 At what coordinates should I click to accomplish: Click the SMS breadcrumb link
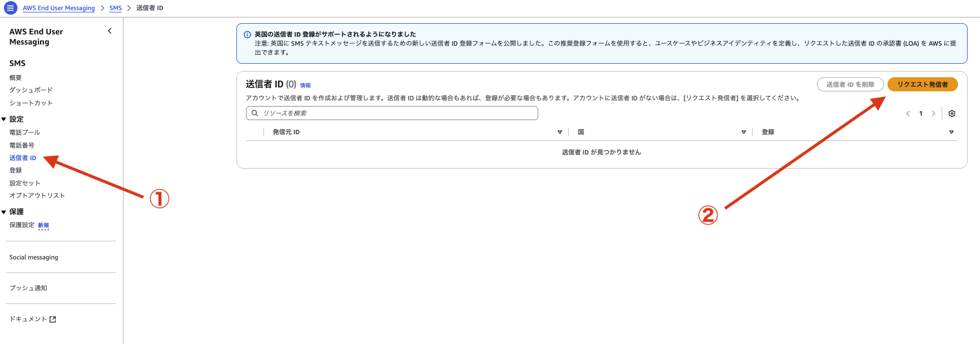116,8
